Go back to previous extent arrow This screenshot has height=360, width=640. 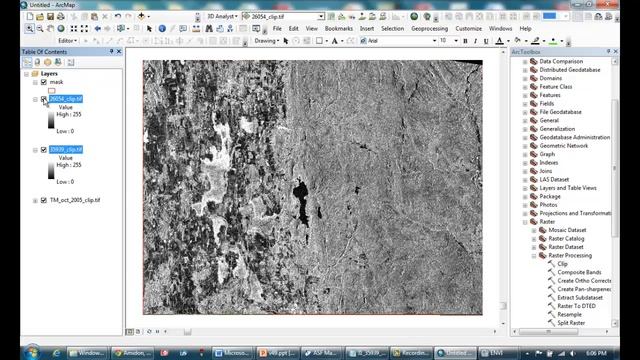[98, 29]
